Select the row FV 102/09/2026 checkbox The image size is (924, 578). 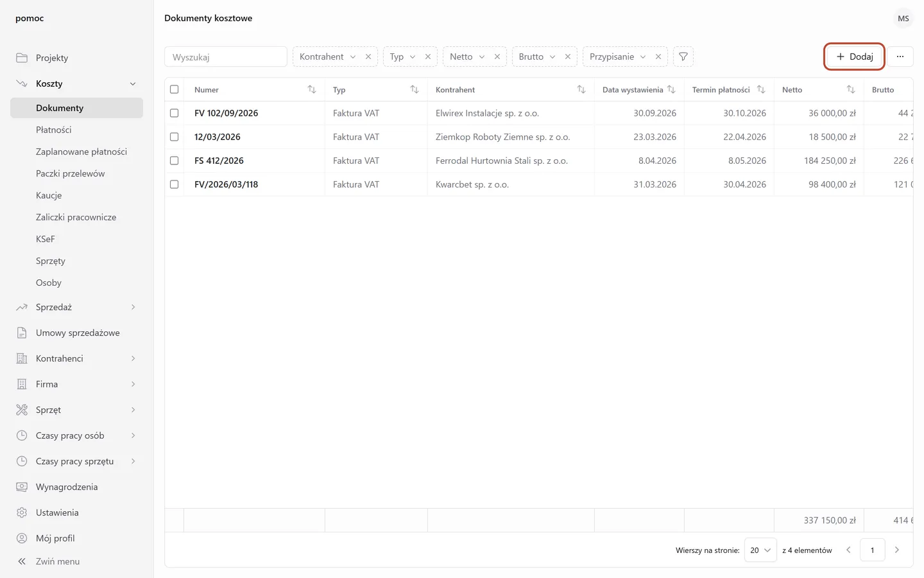[174, 113]
